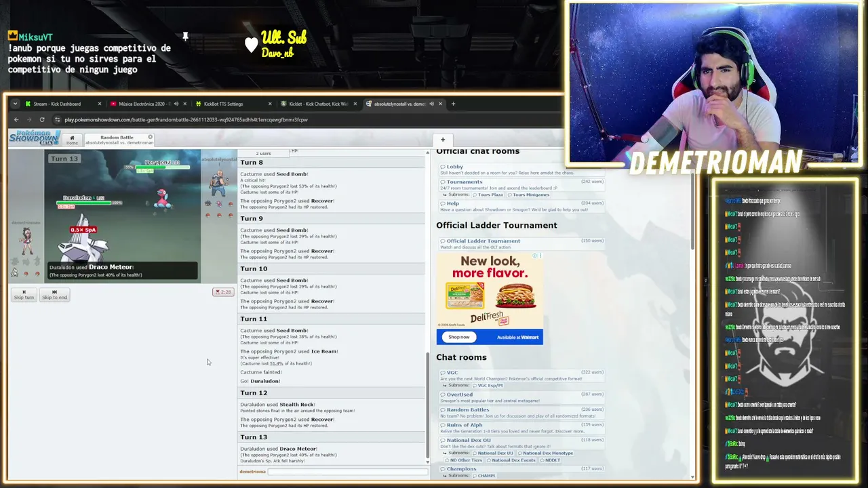Click the Pokémon Showdown logo
Screen dimensions: 868x488
pos(34,137)
